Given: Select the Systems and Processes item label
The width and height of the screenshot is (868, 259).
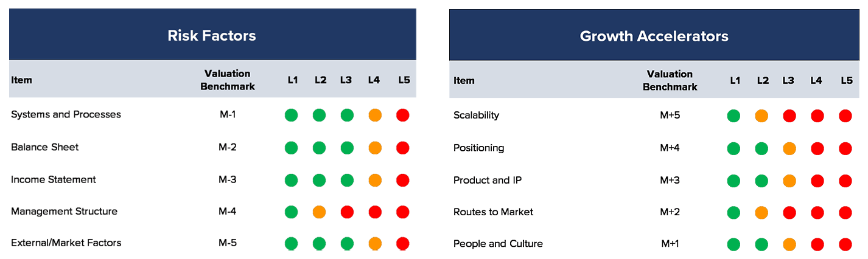Looking at the screenshot, I should pyautogui.click(x=66, y=114).
